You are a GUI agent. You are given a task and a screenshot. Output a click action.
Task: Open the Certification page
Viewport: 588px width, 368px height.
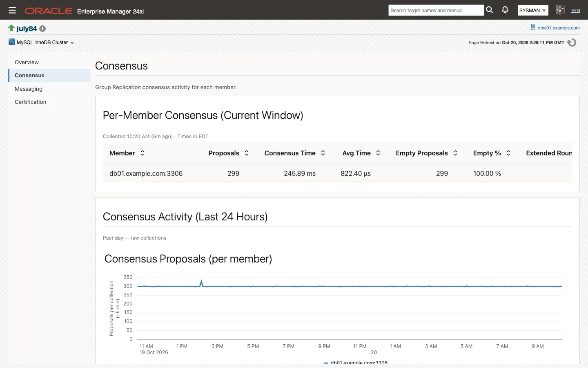pyautogui.click(x=49, y=102)
